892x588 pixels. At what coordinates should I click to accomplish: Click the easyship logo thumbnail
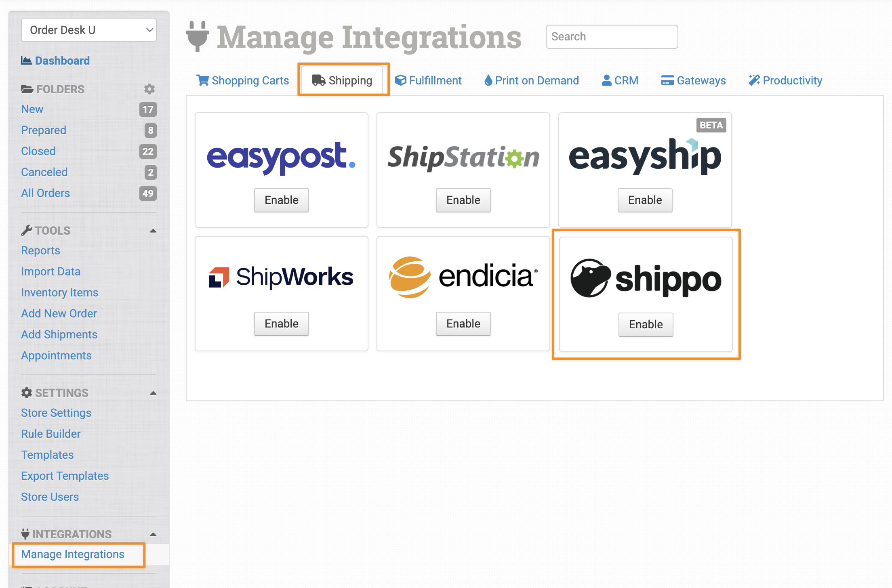click(x=645, y=157)
